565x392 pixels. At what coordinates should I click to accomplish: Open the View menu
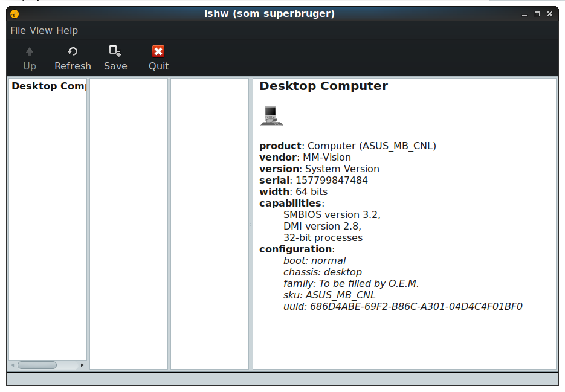point(41,30)
